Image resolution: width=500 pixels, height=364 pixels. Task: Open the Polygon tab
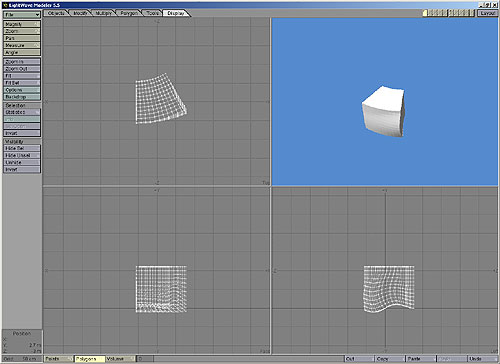129,13
